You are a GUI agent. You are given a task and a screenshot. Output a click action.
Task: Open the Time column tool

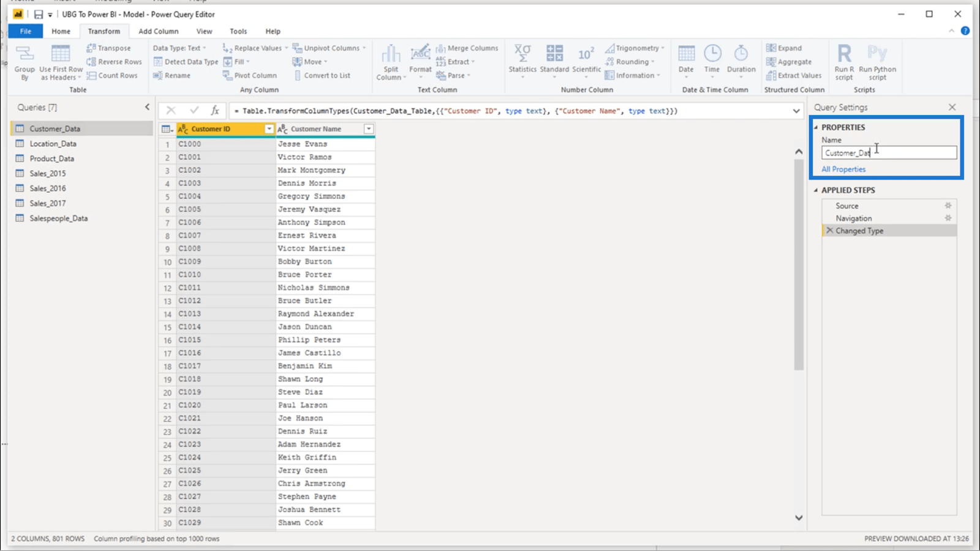[712, 60]
